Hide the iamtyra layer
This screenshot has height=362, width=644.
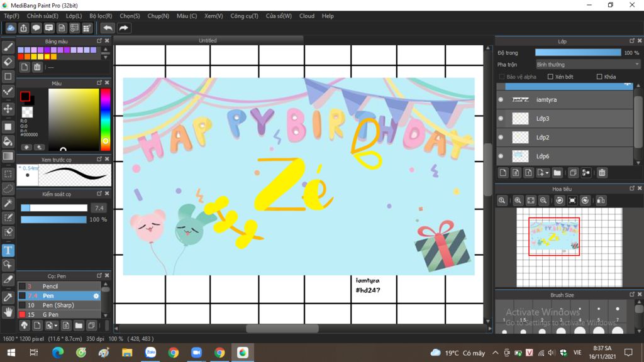click(501, 100)
